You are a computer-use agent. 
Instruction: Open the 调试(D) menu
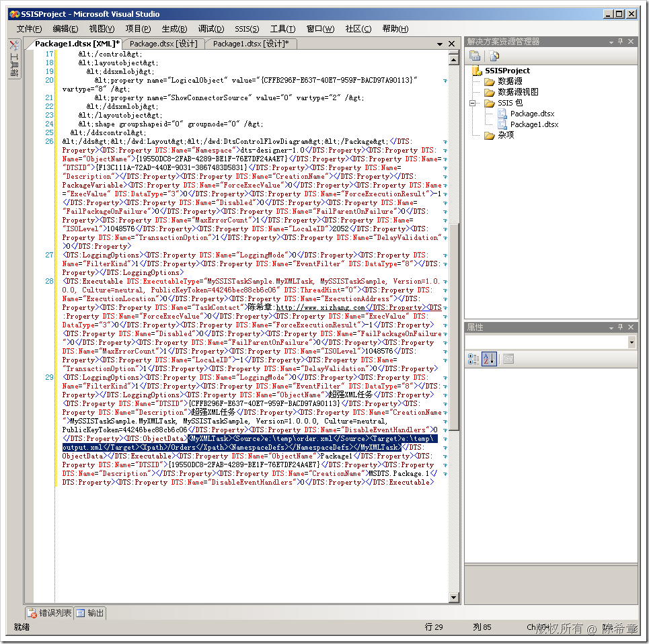[x=211, y=28]
